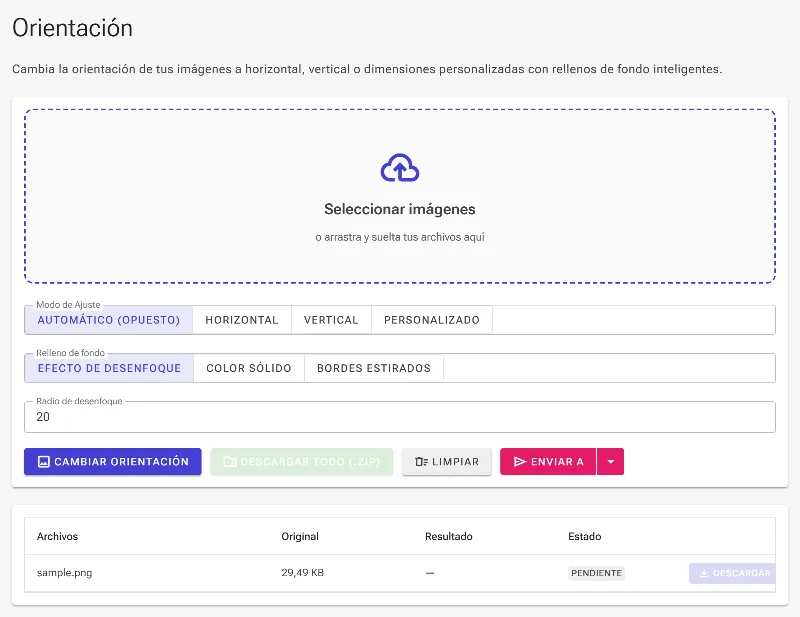Open the Enviar A dropdown arrow
800x617 pixels.
[x=611, y=462]
